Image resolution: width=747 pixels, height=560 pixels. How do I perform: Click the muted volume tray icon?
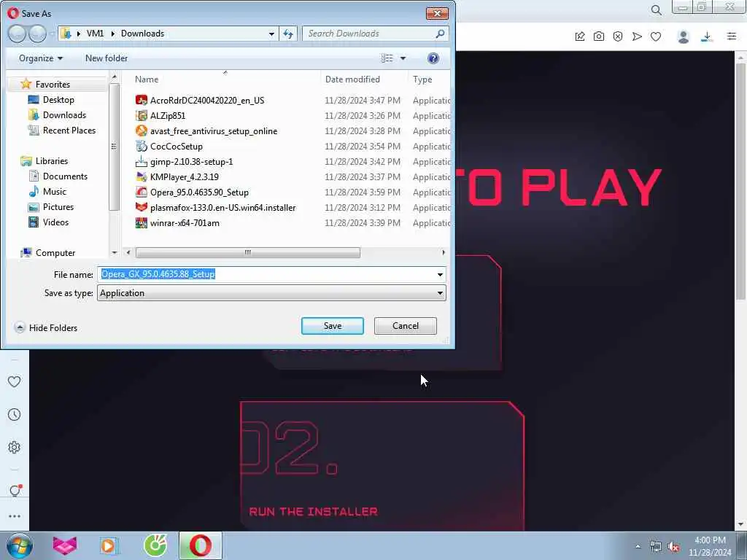coord(673,547)
